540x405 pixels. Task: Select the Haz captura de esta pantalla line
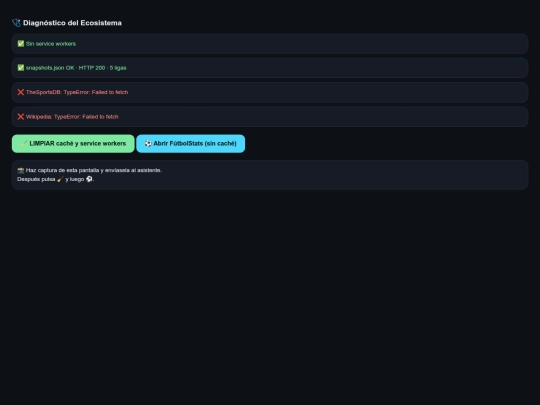click(90, 170)
